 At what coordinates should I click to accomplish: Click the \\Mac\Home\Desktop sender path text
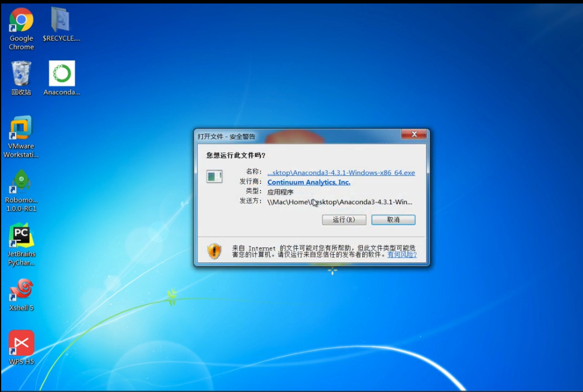coord(339,202)
